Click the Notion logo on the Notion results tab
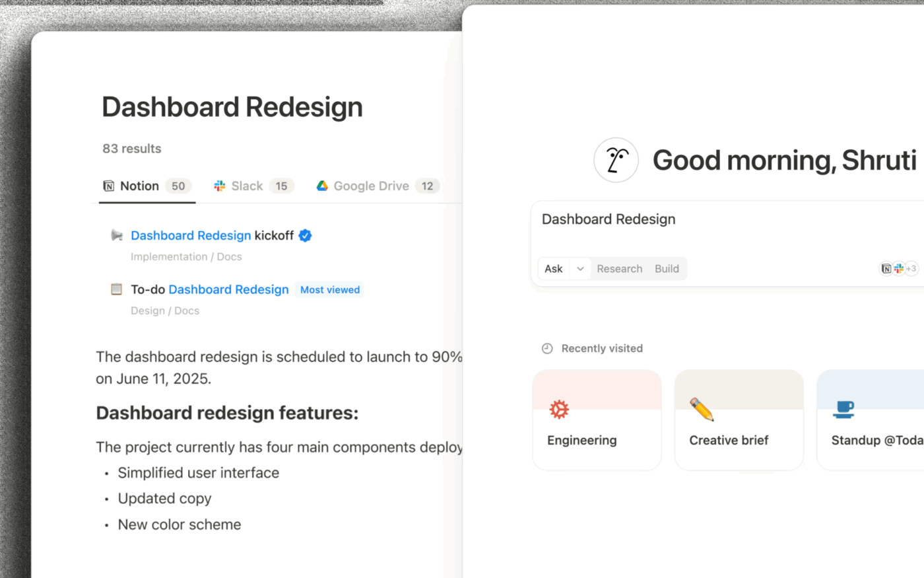The width and height of the screenshot is (924, 578). [108, 186]
